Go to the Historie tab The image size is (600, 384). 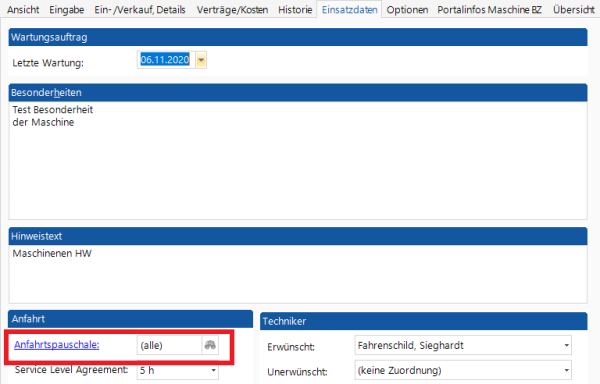[x=295, y=10]
